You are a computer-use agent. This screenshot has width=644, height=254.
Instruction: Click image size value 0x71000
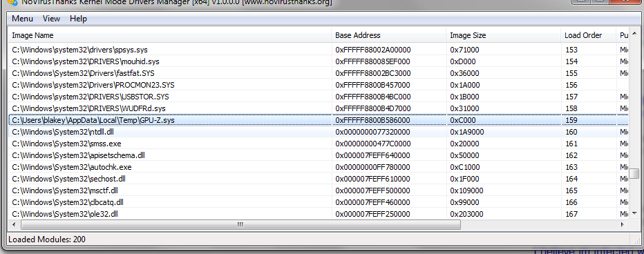point(464,50)
